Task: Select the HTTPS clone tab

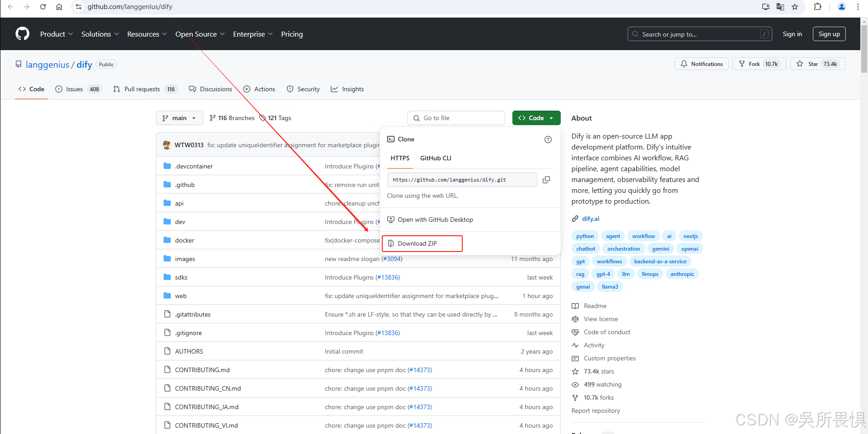Action: 400,158
